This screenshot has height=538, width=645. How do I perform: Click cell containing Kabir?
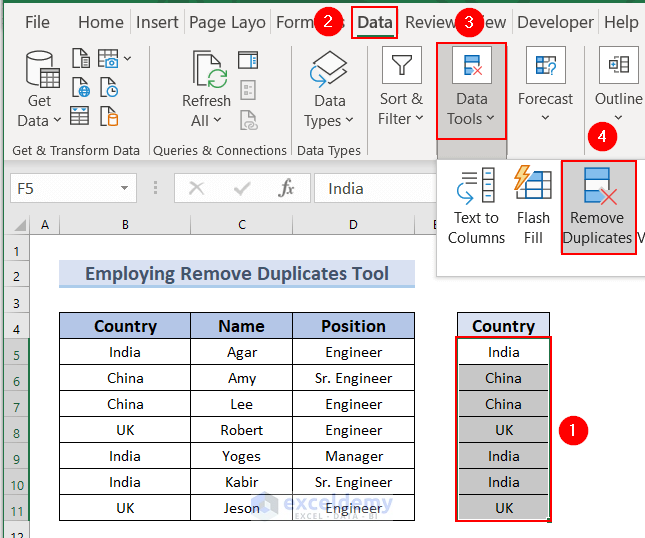[x=241, y=482]
